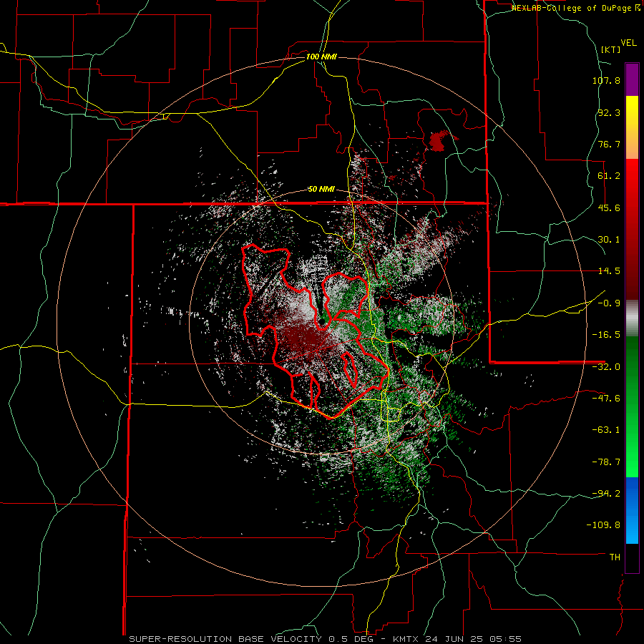Click the gray near-zero segment of the color bar
The image size is (644, 644).
[x=632, y=318]
